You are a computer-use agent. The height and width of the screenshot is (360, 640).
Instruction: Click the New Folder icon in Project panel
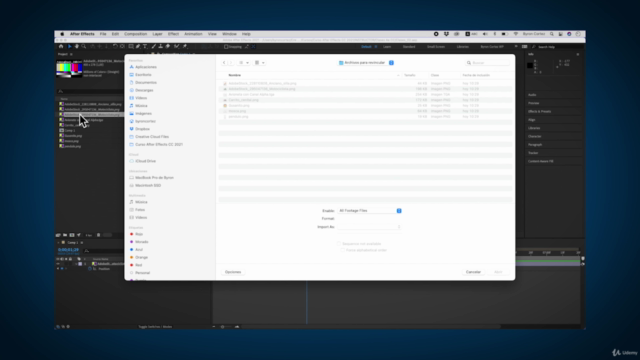[65, 235]
